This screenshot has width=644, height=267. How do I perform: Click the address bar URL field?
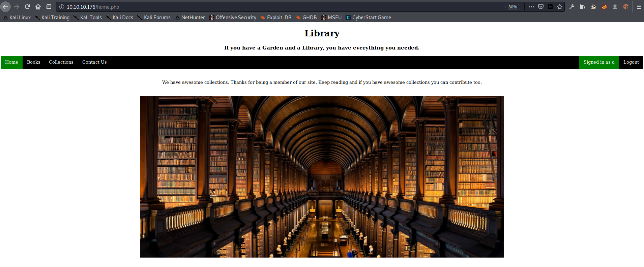click(270, 7)
